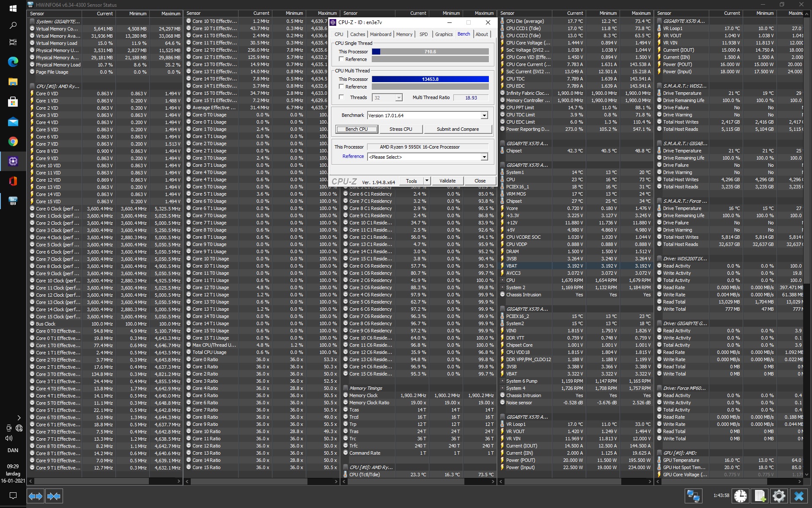
Task: Click the Close button in CPU-Z
Action: pos(480,181)
